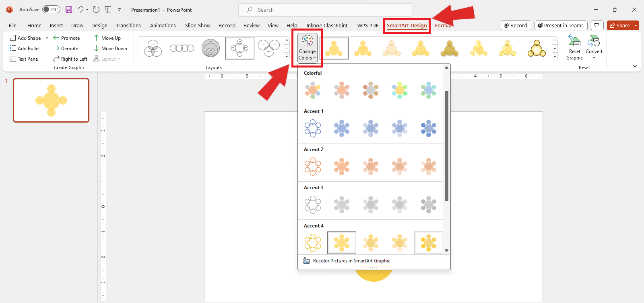Choose Accent 4 outline color option
This screenshot has width=644, height=303.
click(x=313, y=243)
